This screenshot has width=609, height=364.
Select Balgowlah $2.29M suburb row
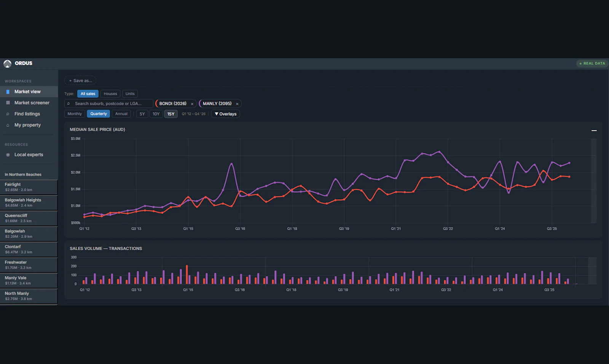pyautogui.click(x=29, y=234)
